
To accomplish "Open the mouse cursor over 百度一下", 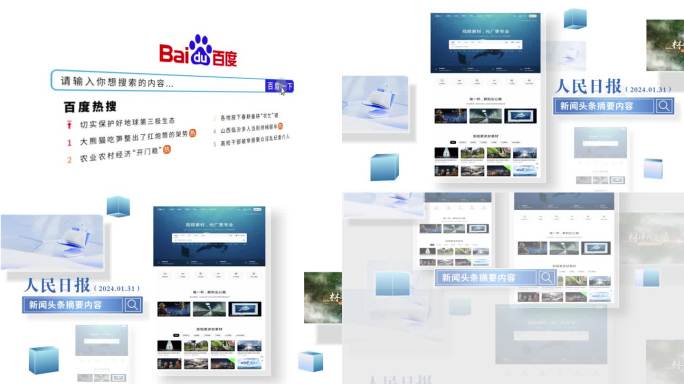I will (x=283, y=91).
